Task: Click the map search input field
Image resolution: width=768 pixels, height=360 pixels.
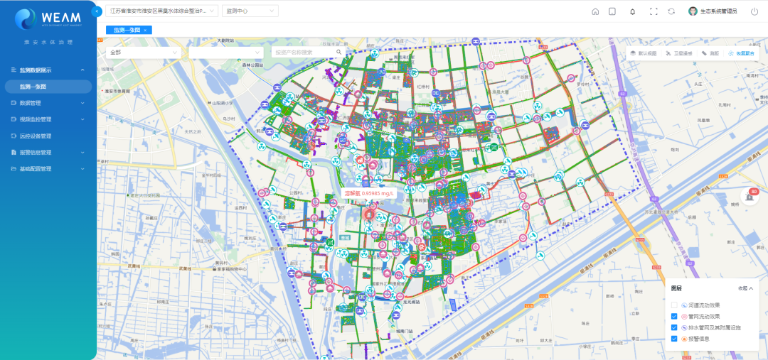Action: pyautogui.click(x=309, y=52)
